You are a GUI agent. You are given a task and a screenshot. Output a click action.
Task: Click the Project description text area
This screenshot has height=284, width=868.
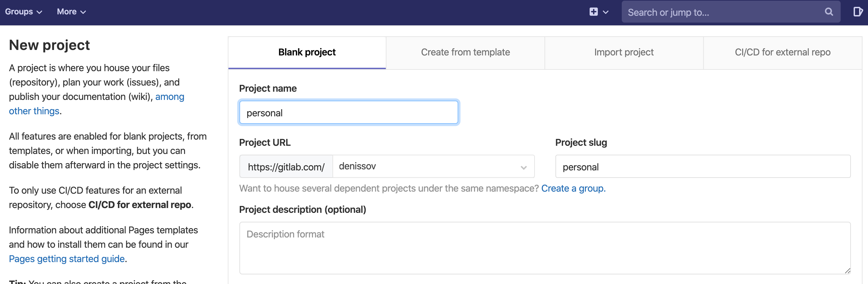[x=545, y=248]
